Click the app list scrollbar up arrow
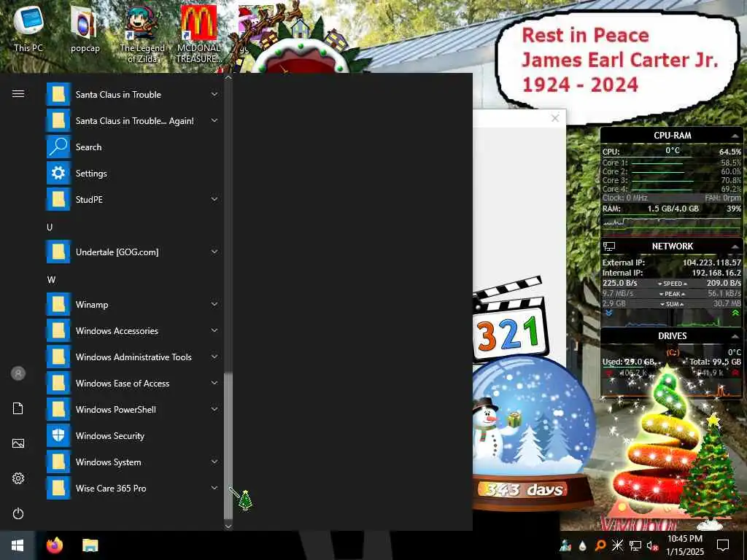This screenshot has width=747, height=560. point(228,77)
